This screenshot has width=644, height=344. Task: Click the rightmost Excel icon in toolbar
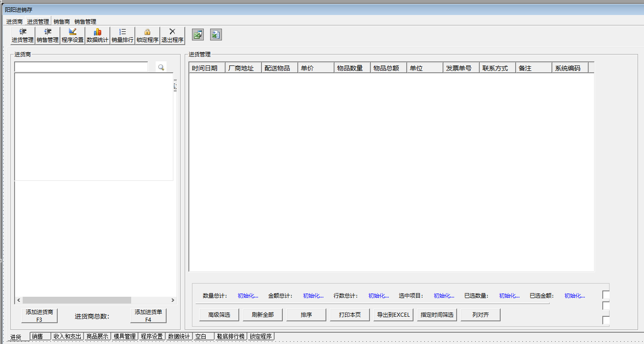coord(216,35)
